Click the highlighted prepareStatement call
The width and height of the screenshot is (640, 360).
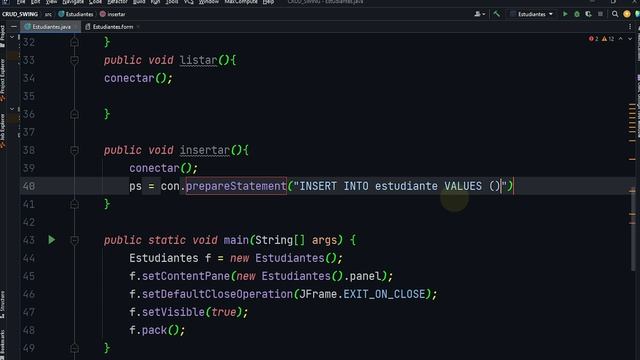[x=236, y=186]
